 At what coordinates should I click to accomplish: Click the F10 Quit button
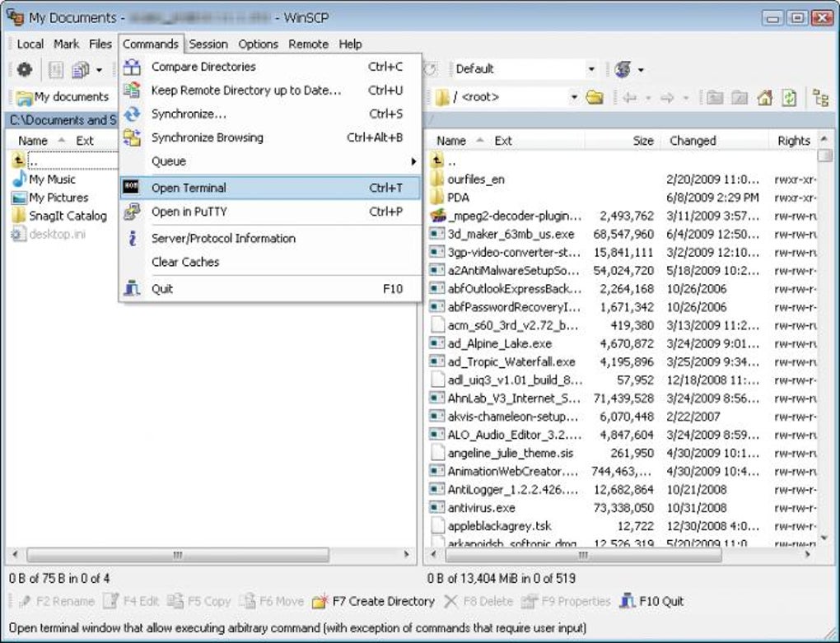(651, 601)
